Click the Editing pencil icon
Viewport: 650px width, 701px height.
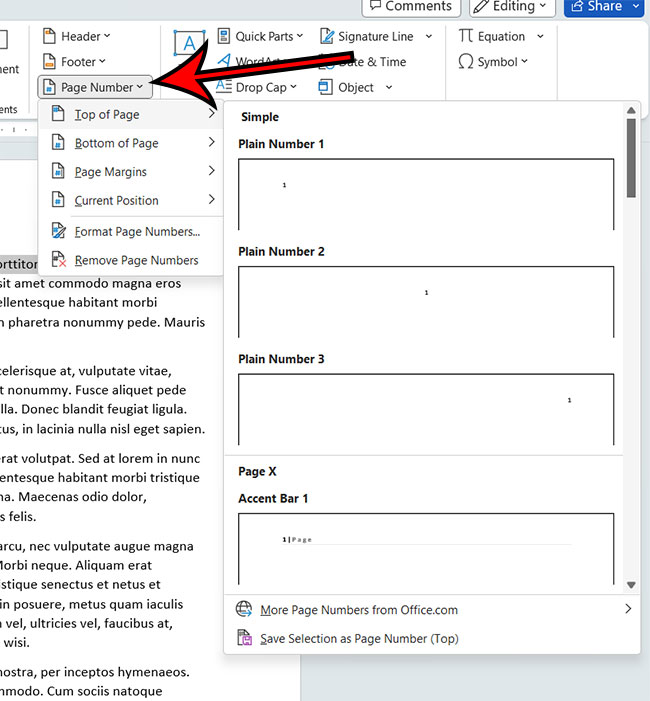(x=481, y=6)
